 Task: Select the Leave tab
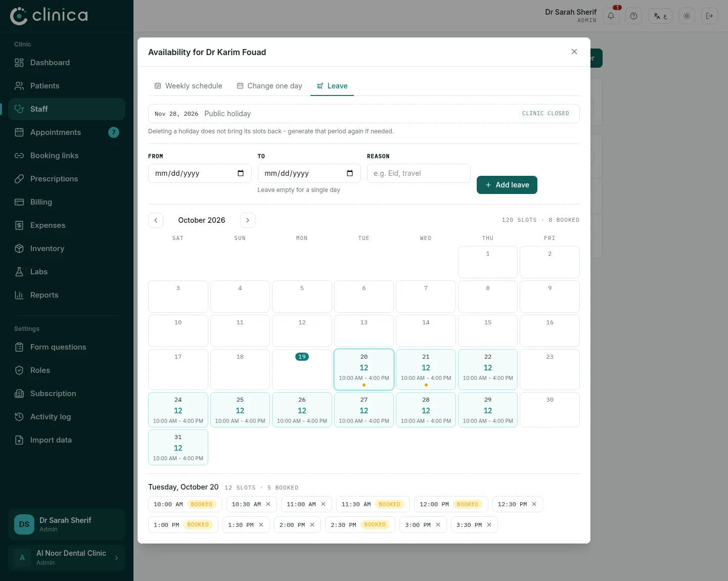pyautogui.click(x=332, y=86)
